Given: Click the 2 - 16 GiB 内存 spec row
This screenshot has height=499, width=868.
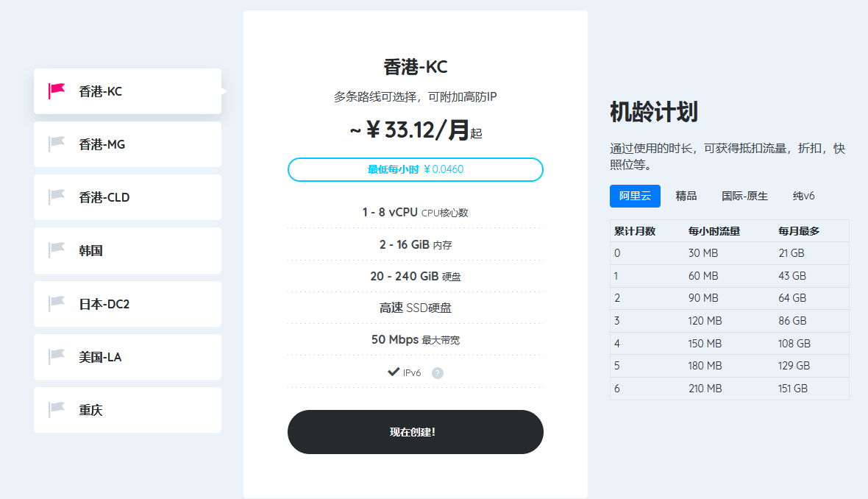Looking at the screenshot, I should pos(415,244).
